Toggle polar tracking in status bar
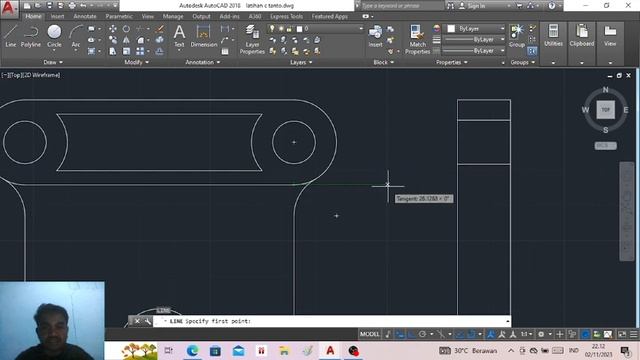Image resolution: width=640 pixels, height=360 pixels. (x=422, y=334)
